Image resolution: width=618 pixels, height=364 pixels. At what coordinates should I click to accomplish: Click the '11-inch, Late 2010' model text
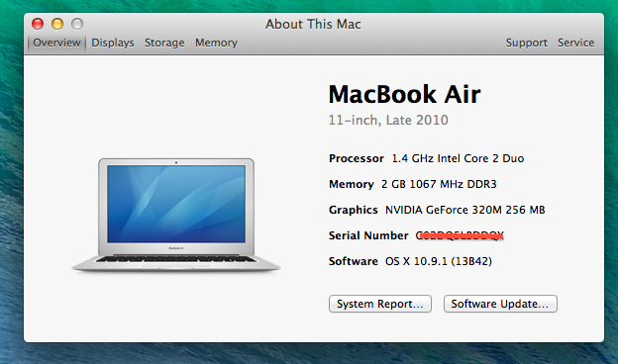coord(388,120)
